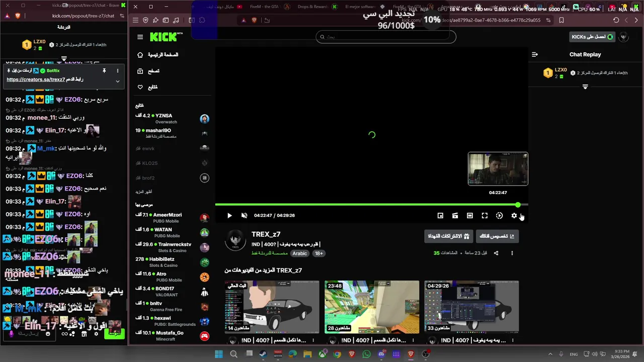
Task: Open Discord from taskbar
Action: (x=381, y=354)
